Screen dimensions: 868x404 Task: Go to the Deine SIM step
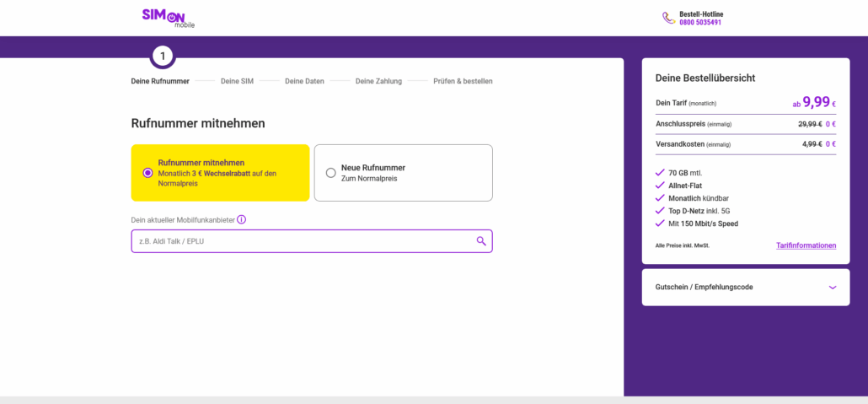(237, 82)
